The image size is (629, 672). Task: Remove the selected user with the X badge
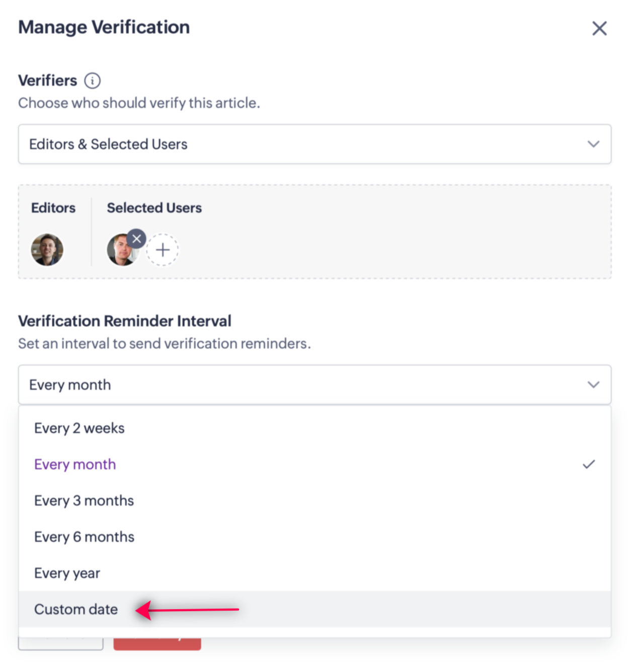(x=136, y=239)
